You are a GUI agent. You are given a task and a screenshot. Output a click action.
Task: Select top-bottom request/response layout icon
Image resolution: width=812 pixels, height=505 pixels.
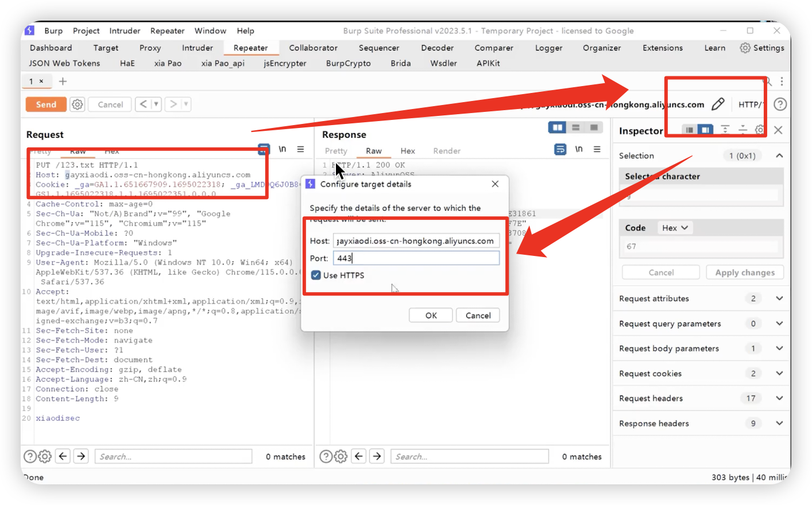576,127
